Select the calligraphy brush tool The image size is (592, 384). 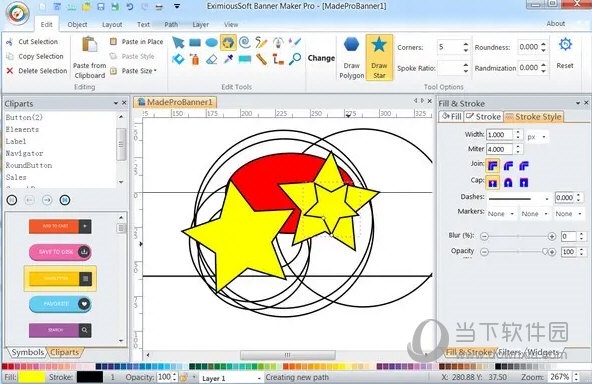[295, 42]
